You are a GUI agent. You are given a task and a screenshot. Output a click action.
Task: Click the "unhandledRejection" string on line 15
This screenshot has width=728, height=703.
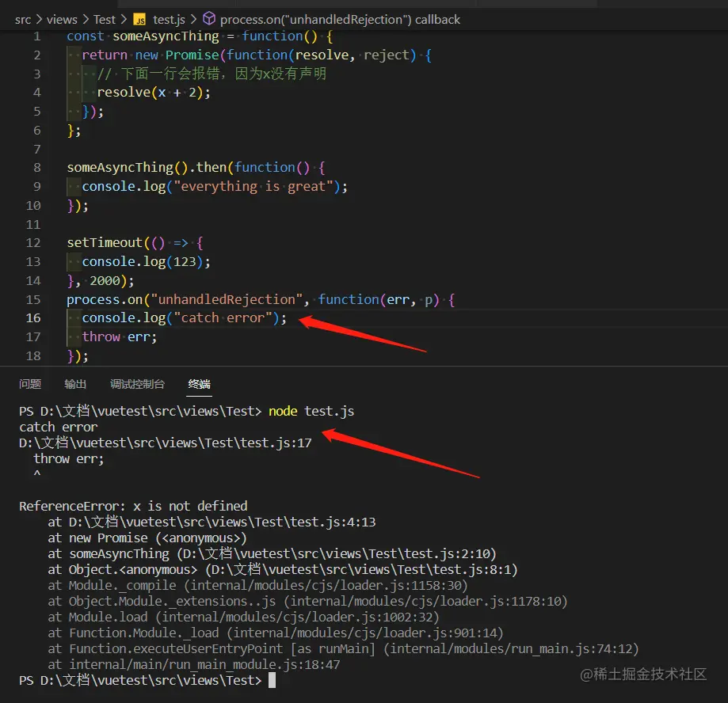[227, 299]
